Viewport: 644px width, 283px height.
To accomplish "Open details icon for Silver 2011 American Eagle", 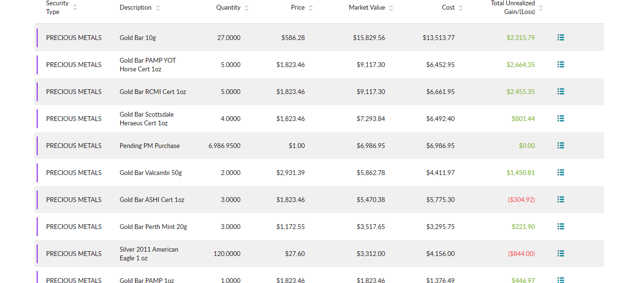I will [560, 253].
